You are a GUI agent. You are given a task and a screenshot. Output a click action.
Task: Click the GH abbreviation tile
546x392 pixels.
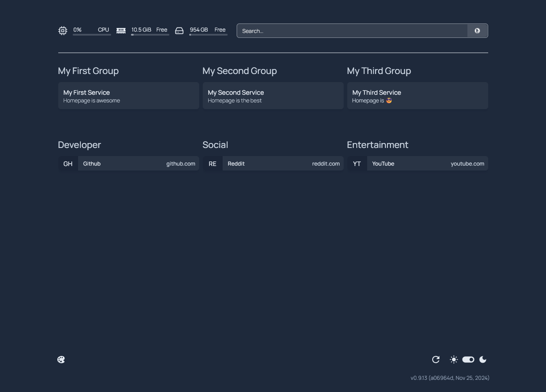[x=68, y=163]
